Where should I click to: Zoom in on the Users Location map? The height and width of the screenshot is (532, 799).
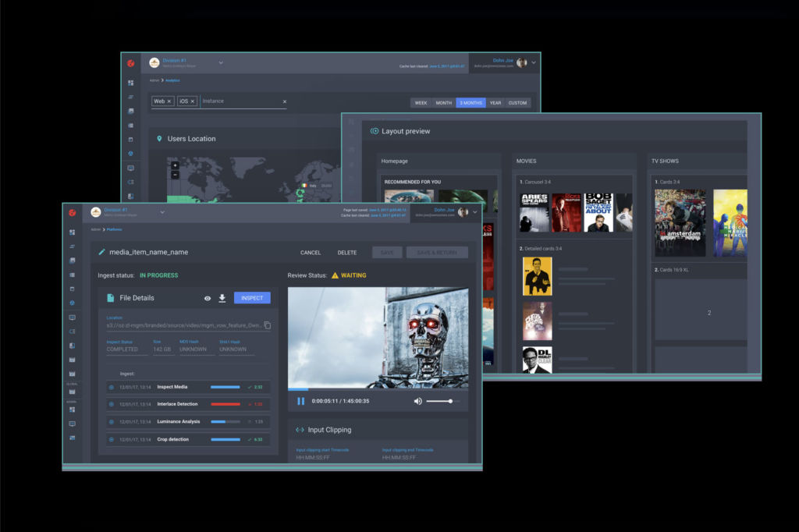pos(175,165)
